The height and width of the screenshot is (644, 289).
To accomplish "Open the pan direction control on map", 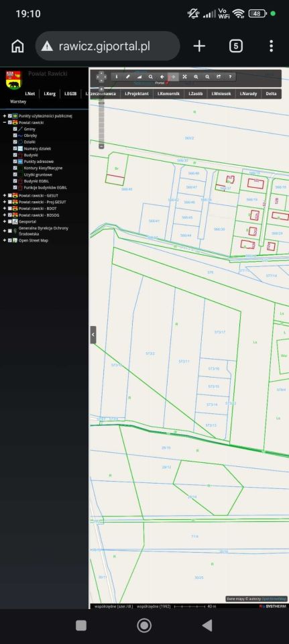I will click(101, 76).
